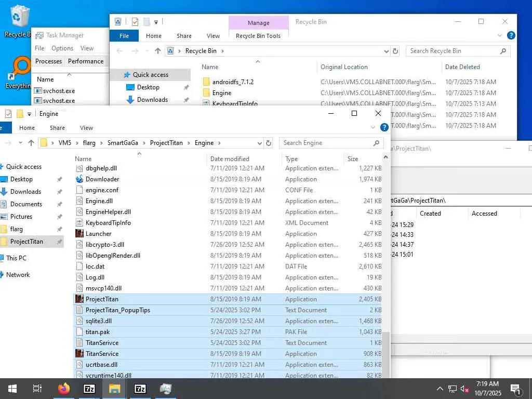Select Quick access in Recycle Bin window
Screen dimensions: 532x399
(150, 75)
